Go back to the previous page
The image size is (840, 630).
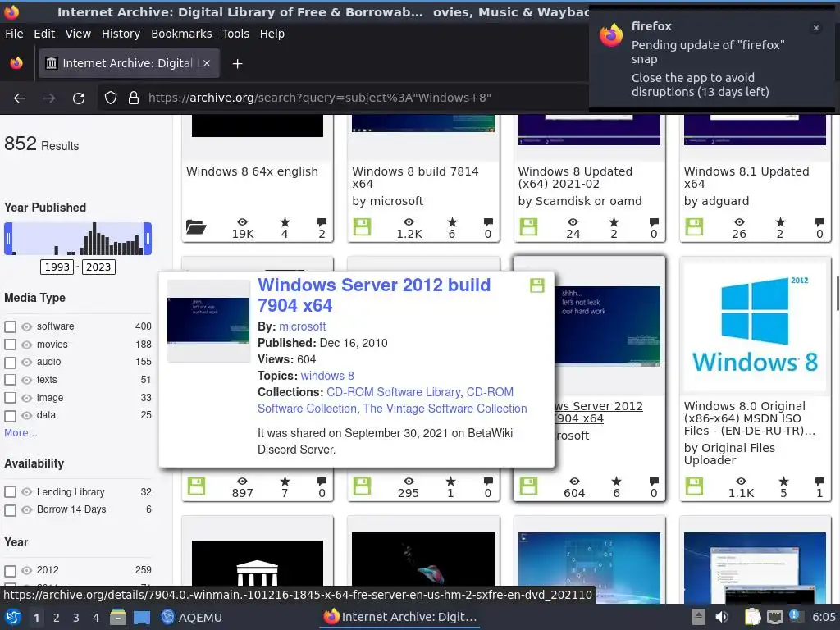click(20, 98)
